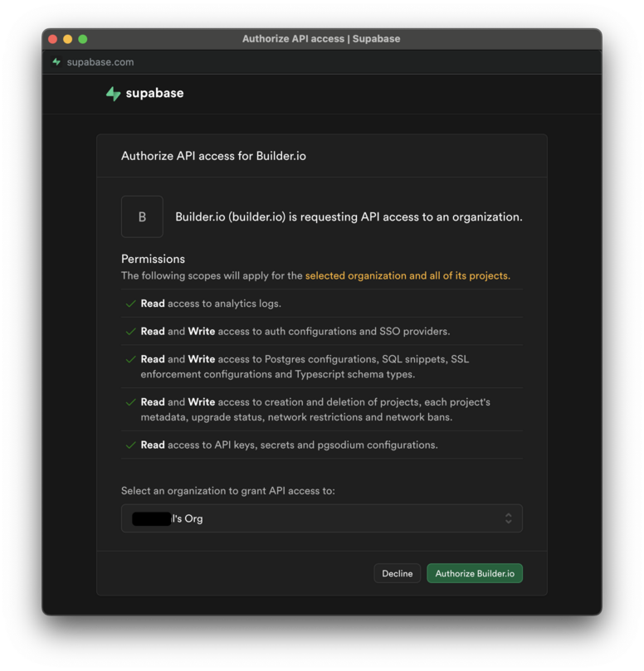The image size is (644, 671).
Task: Click checkmark beside auth configurations permission
Action: coord(130,332)
